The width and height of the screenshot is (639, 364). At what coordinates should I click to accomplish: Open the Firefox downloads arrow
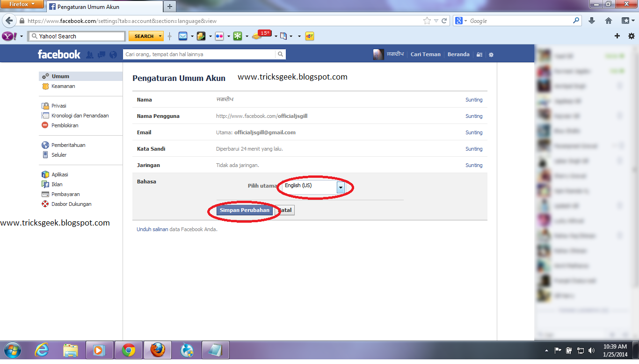[592, 21]
